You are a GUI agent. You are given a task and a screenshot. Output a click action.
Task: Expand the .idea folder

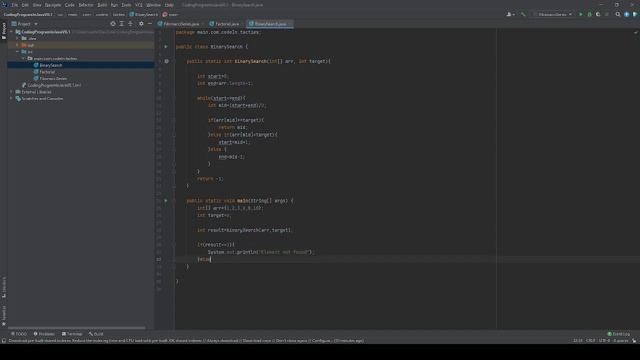tap(18, 38)
